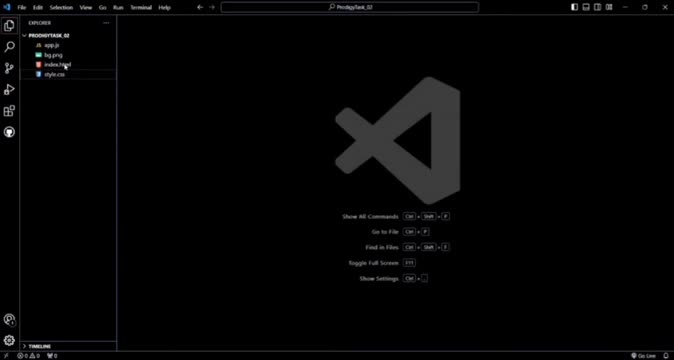Open Explorer more actions ellipsis menu
This screenshot has height=360, width=674.
[106, 23]
